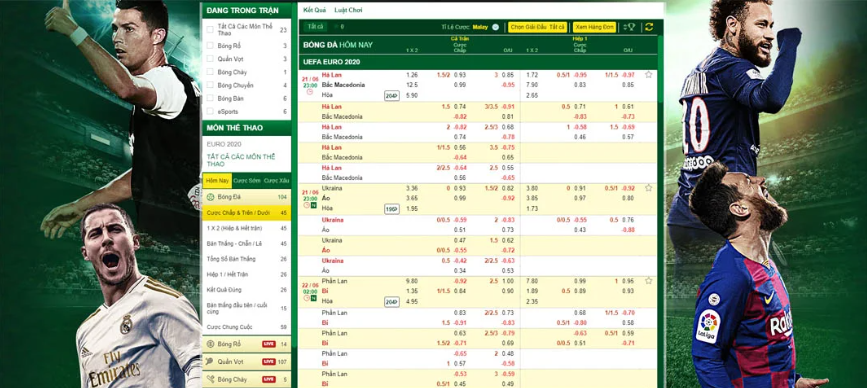Click the football icon beside Bóng Đá
This screenshot has height=388, width=867.
(x=210, y=197)
